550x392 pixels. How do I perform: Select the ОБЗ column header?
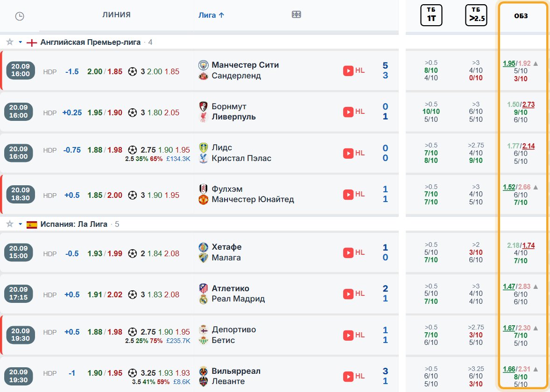click(x=521, y=16)
